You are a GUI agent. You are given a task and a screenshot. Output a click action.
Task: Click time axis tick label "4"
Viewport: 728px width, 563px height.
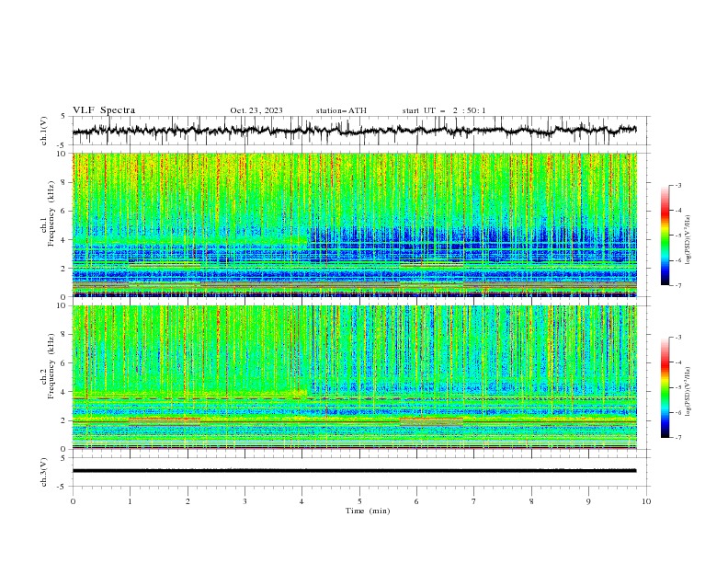click(x=302, y=501)
